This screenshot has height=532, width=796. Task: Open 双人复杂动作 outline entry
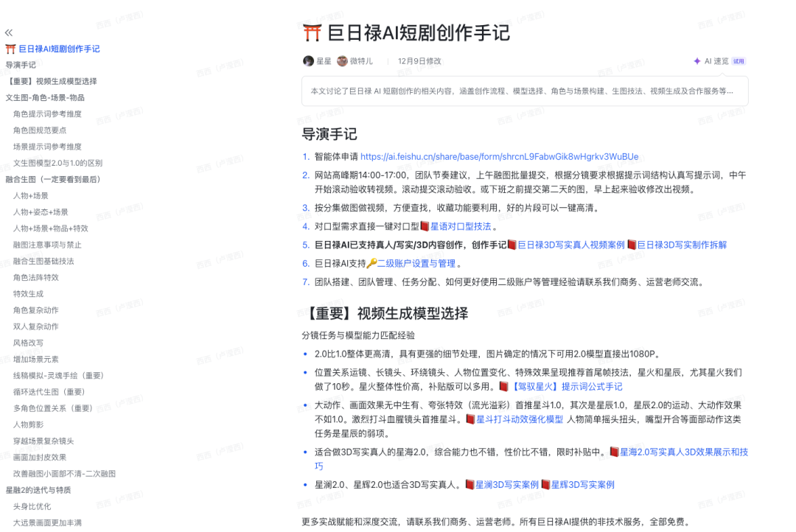coord(36,326)
